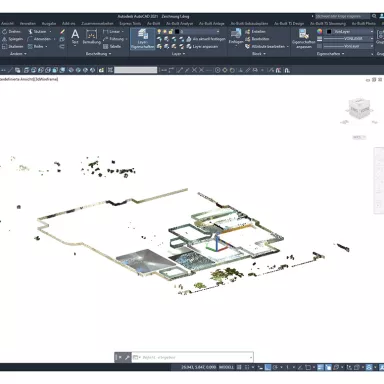384x384 pixels.
Task: Click the black layer color swatch
Action: click(177, 31)
